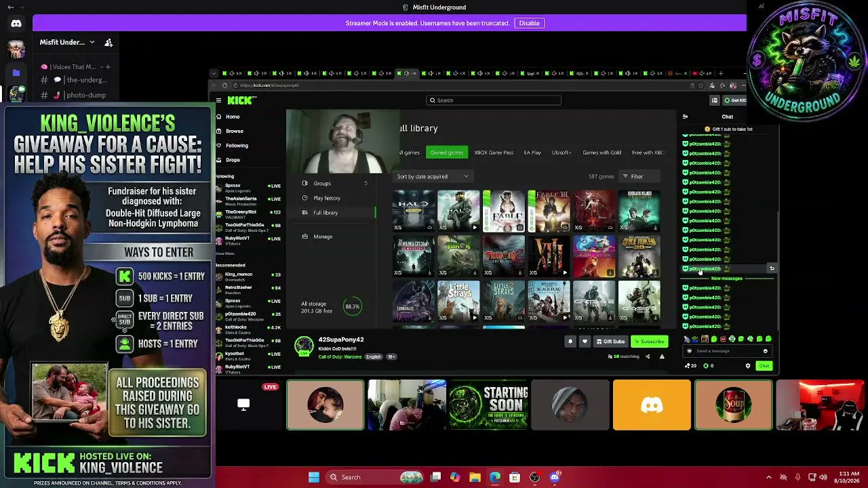
Task: Open Discord direct messages home icon
Action: point(16,24)
